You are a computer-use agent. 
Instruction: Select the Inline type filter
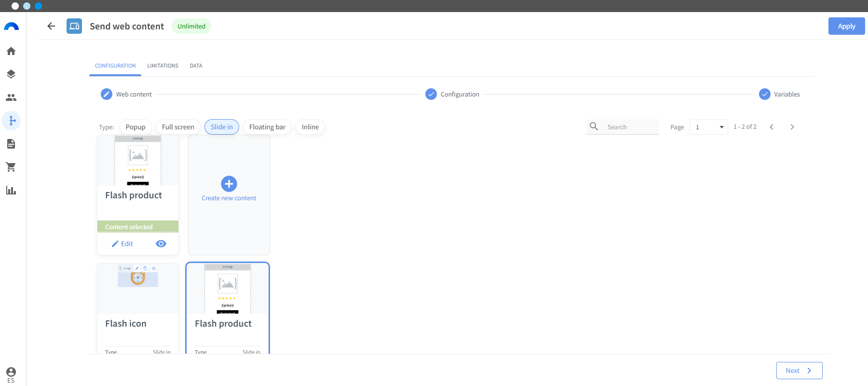310,127
